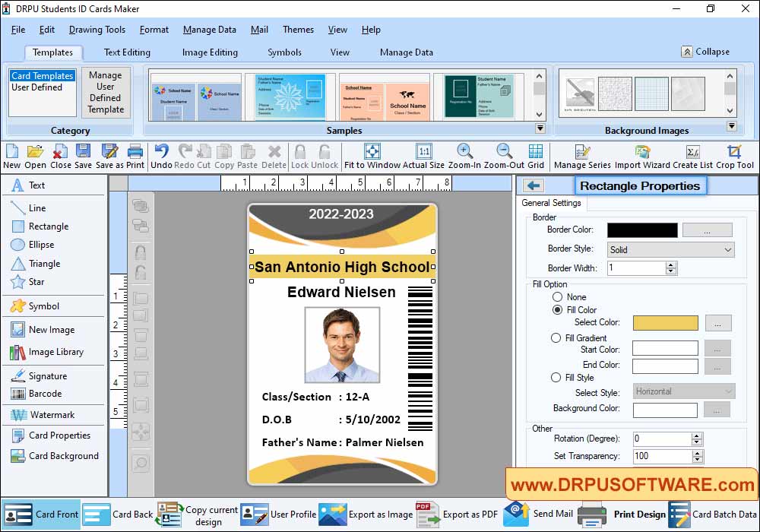Click the yellow fill Select Color swatch

point(666,323)
